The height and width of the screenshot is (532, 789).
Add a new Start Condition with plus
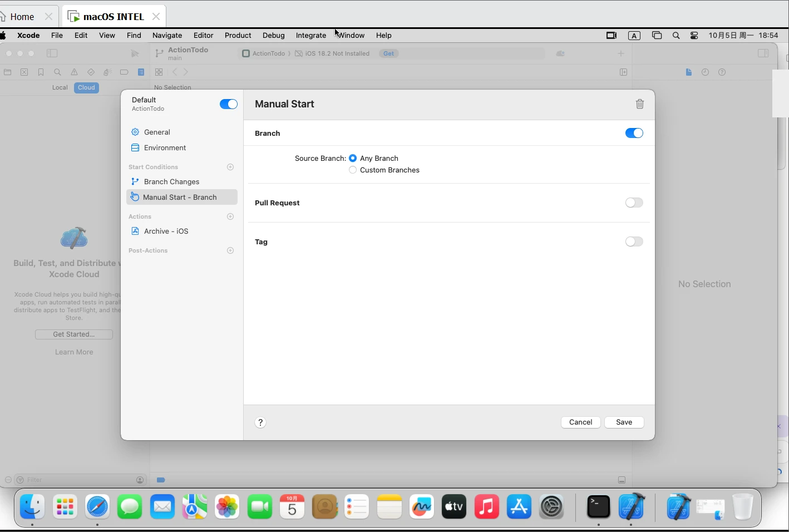coord(230,167)
